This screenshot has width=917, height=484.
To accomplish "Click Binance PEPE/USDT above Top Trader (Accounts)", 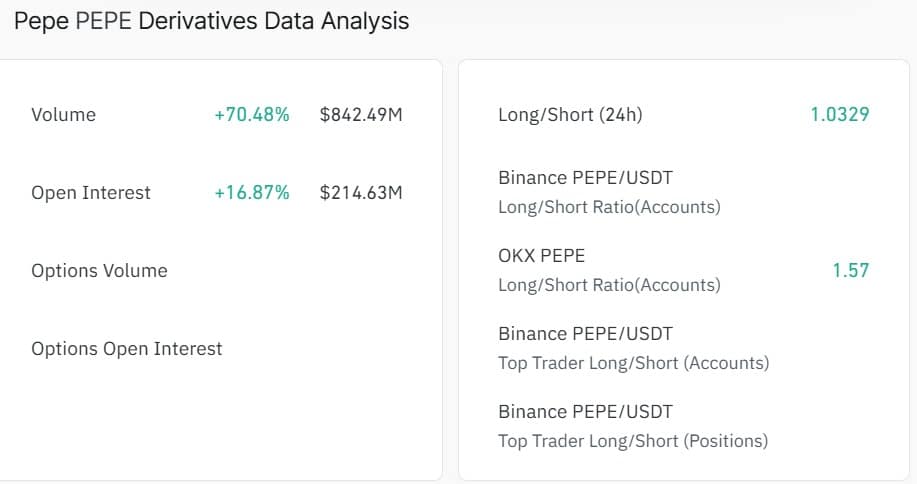I will (585, 334).
